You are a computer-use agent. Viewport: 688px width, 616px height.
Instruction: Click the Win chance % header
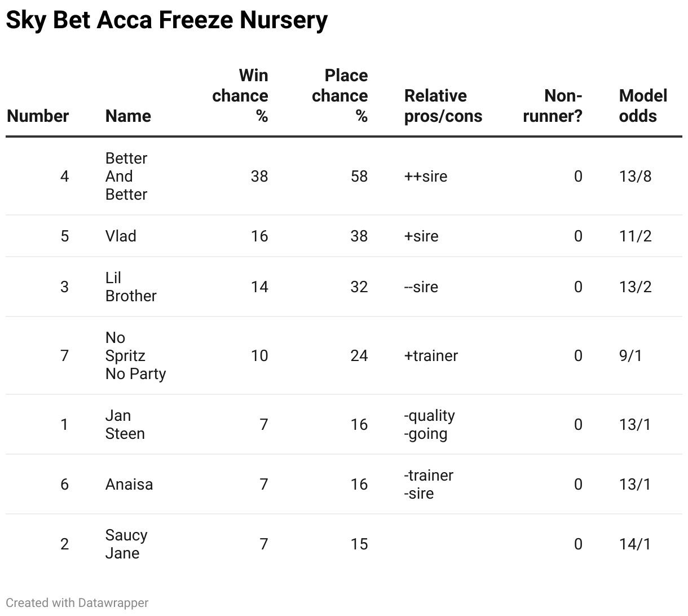240,95
